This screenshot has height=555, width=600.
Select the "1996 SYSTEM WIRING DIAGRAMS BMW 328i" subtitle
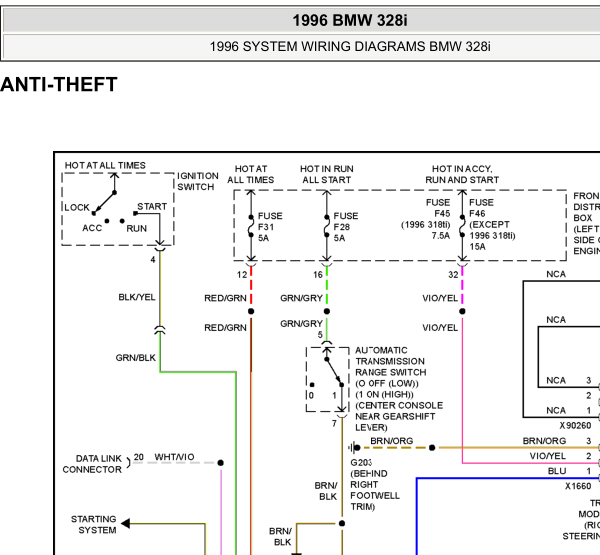coord(350,47)
